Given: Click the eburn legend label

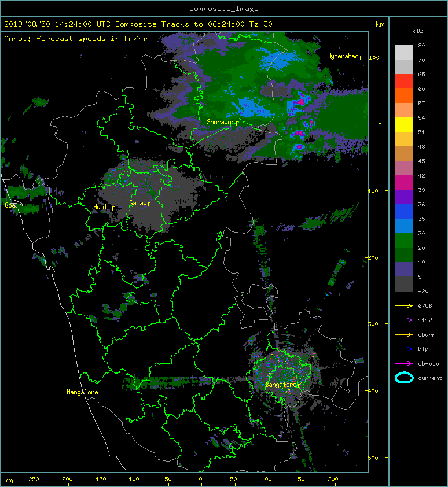Looking at the screenshot, I should pos(427,335).
